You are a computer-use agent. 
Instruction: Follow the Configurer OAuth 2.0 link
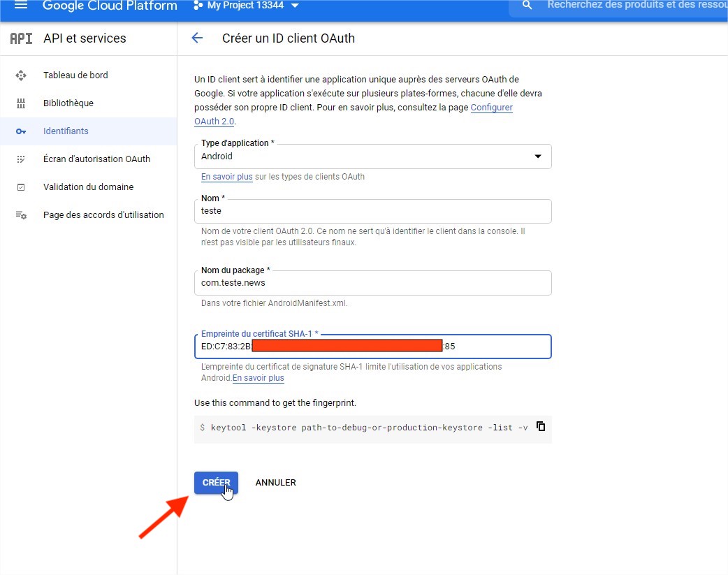click(x=492, y=108)
